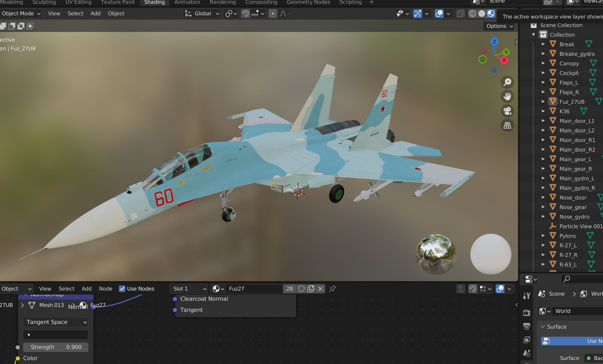Click the properties search field
Image resolution: width=603 pixels, height=364 pixels.
click(582, 279)
